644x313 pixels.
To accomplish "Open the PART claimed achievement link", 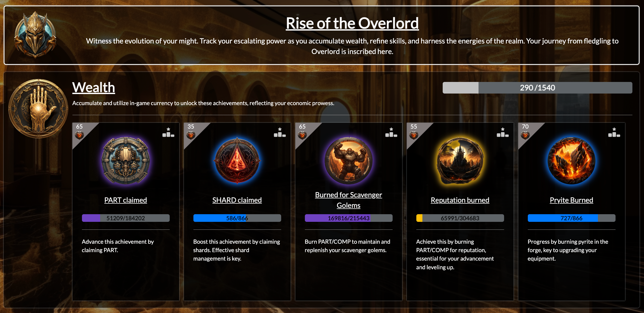I will (126, 200).
